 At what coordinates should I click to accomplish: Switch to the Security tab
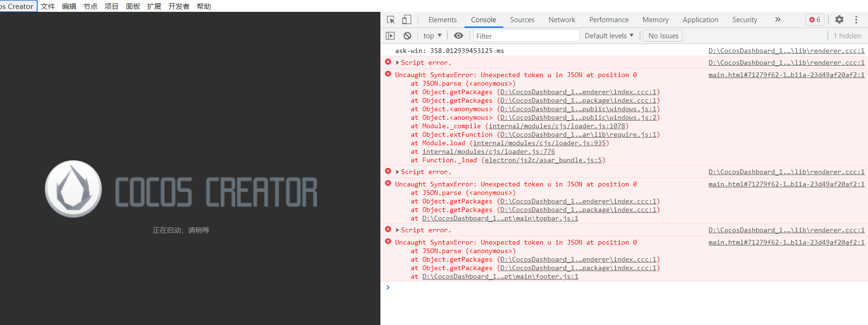(745, 19)
